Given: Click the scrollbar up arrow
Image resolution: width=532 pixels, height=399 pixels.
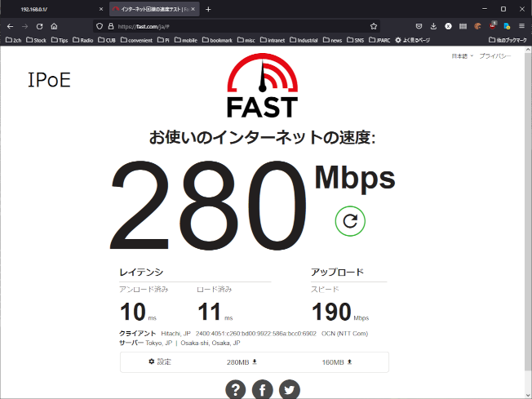Looking at the screenshot, I should click(x=528, y=50).
